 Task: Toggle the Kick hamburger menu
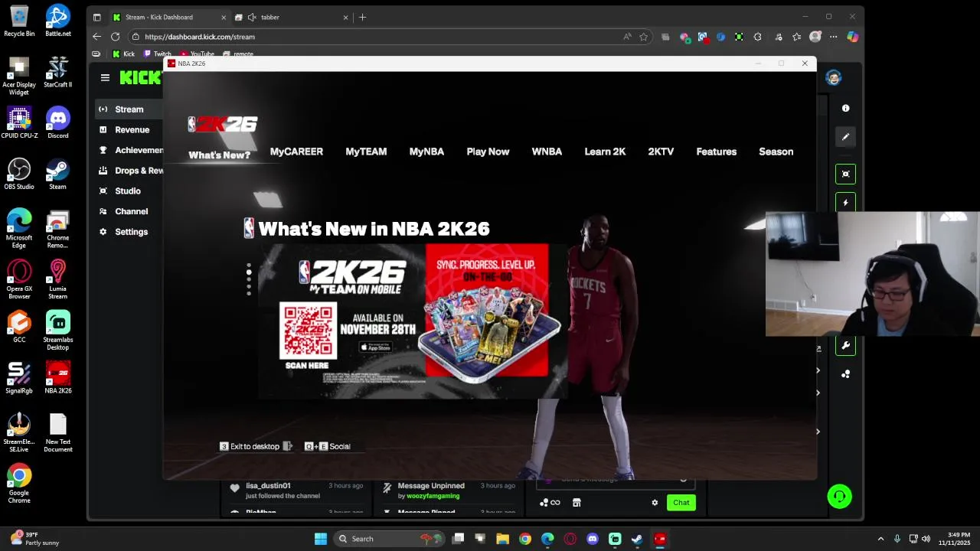click(105, 77)
